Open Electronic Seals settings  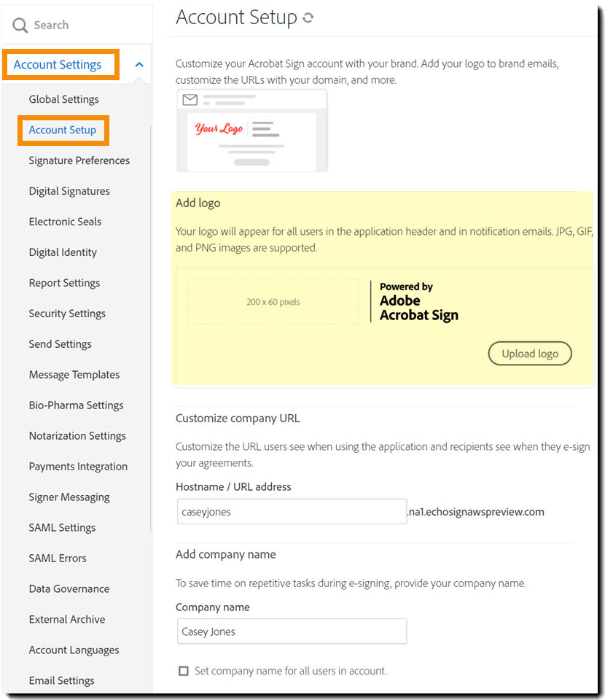click(x=66, y=222)
